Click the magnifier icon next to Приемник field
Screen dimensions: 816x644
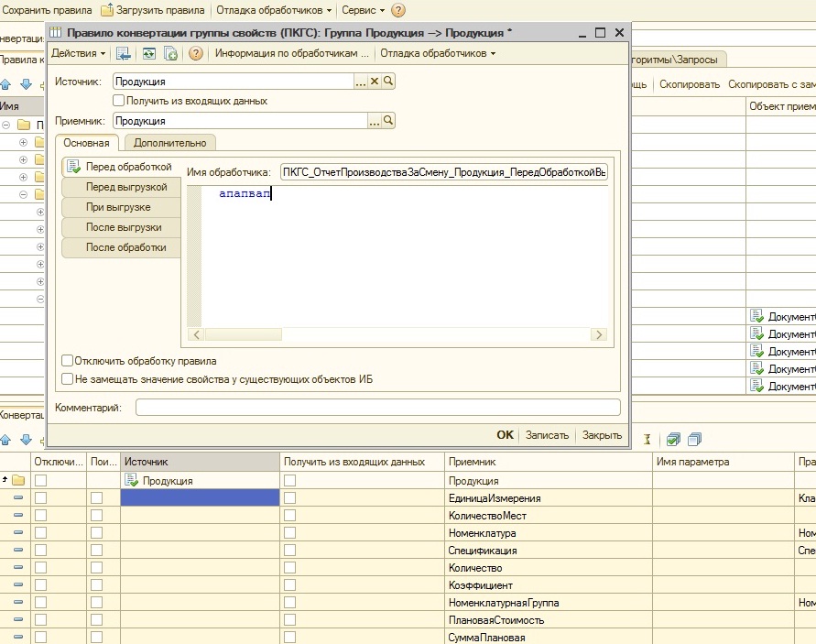(x=388, y=121)
